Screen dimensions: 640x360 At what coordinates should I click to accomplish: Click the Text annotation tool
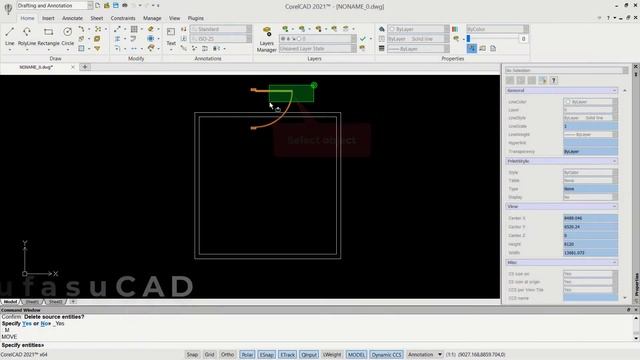pyautogui.click(x=171, y=36)
